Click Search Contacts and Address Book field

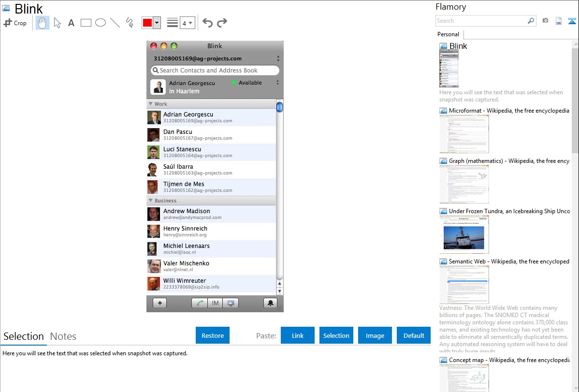pos(215,70)
